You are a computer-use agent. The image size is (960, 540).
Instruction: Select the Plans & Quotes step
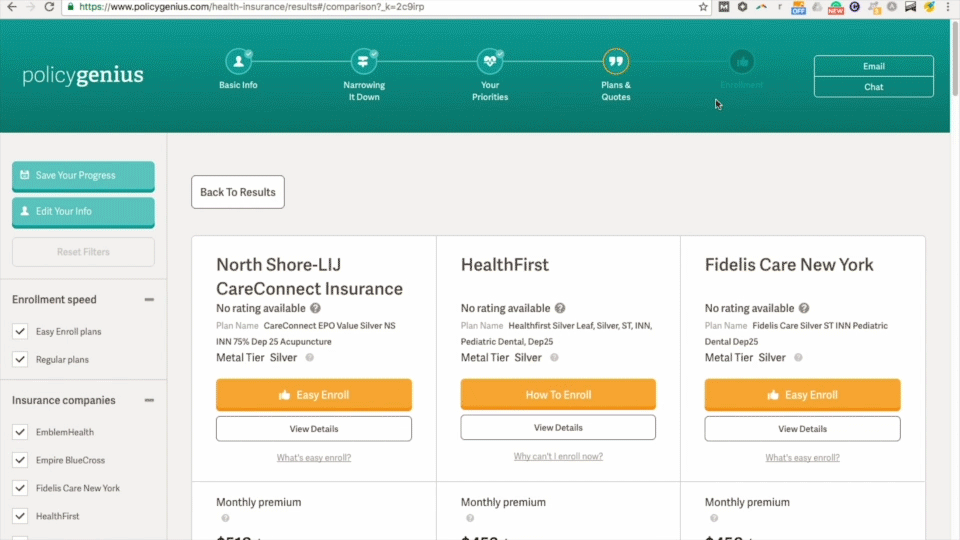pos(615,75)
